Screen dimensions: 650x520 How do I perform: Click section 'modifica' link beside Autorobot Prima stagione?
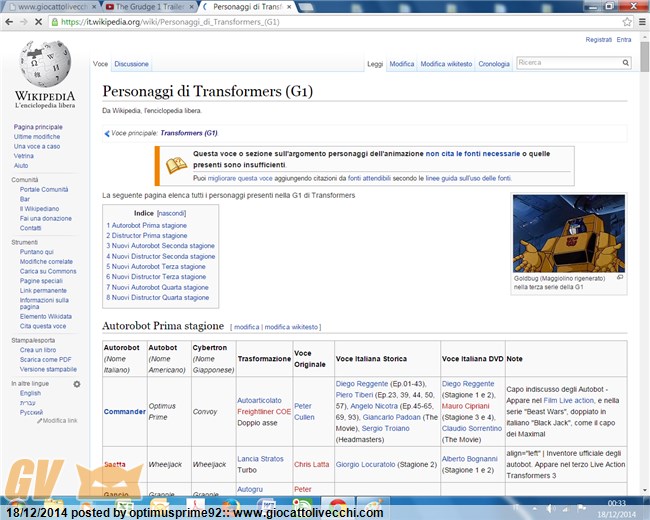coord(247,327)
